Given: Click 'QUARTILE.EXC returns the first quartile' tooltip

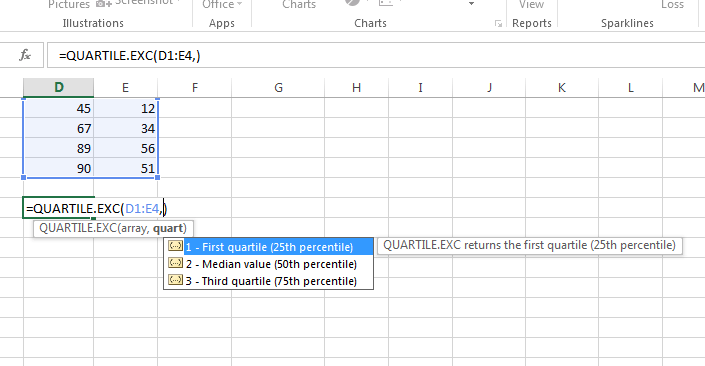Looking at the screenshot, I should pos(530,245).
